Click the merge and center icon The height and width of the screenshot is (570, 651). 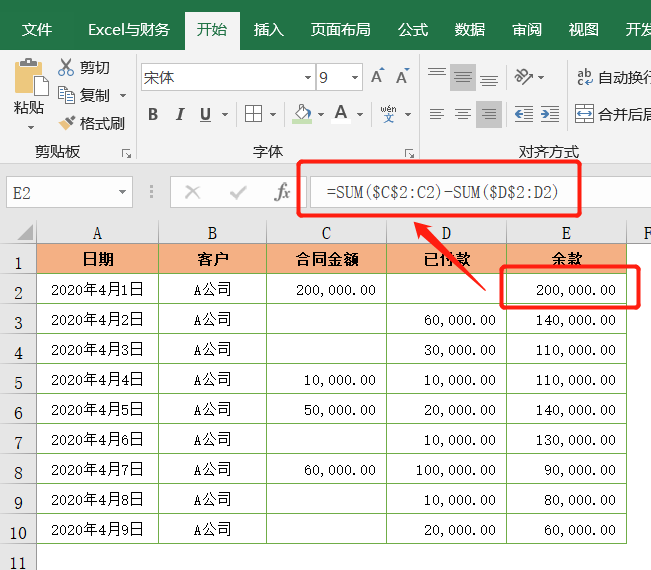point(584,114)
